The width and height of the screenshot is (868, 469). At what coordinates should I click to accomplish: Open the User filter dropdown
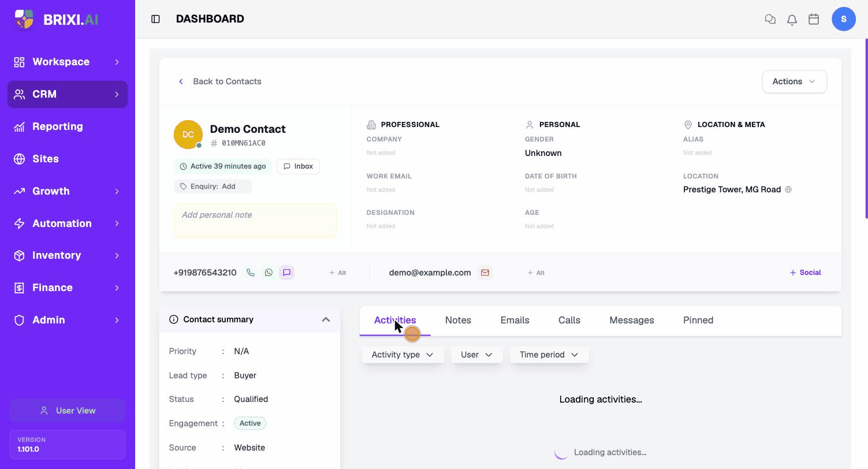pos(476,355)
